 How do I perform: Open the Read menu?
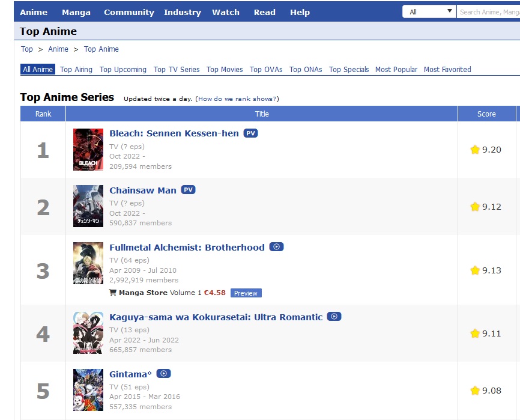pyautogui.click(x=265, y=12)
